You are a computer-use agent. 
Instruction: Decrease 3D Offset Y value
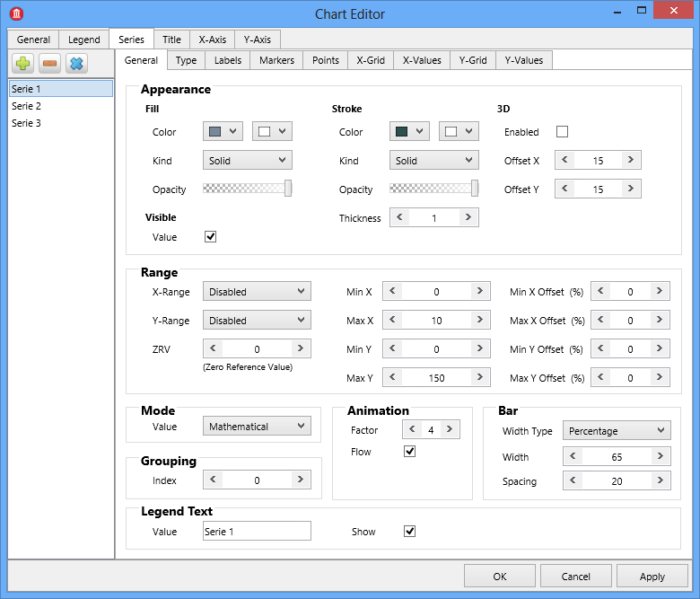click(564, 189)
